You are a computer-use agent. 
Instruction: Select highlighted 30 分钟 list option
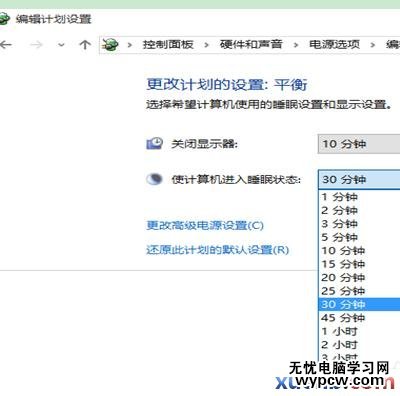coord(359,304)
